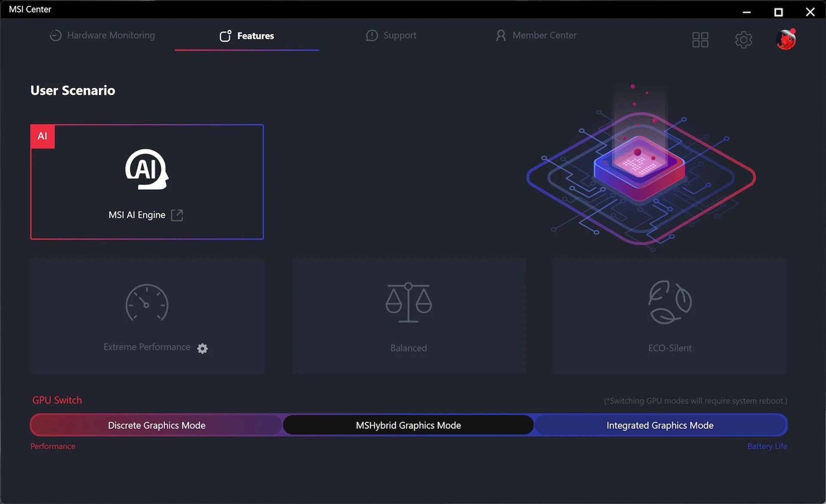Viewport: 826px width, 504px height.
Task: Click the balance scales icon
Action: point(409,303)
